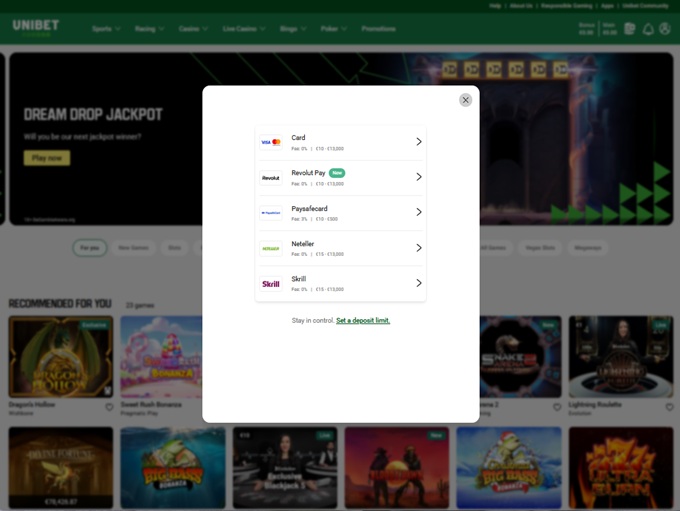Image resolution: width=680 pixels, height=511 pixels.
Task: Open the Sports menu dropdown
Action: pos(105,29)
